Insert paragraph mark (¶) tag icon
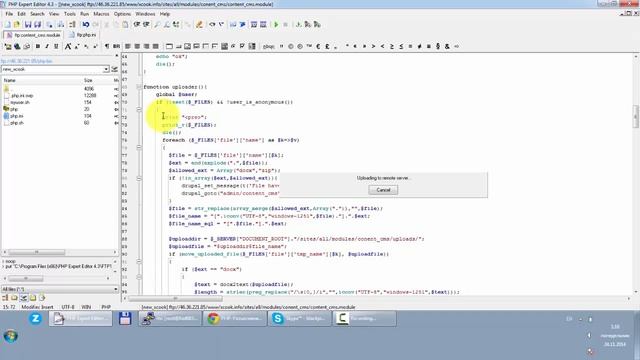The width and height of the screenshot is (640, 360). tap(107, 47)
